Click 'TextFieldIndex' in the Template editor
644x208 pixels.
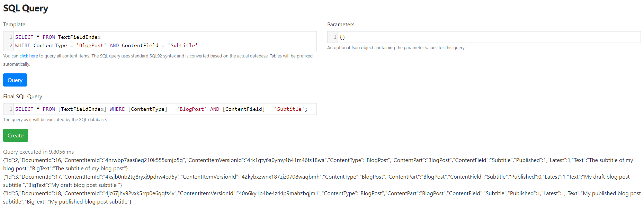(x=79, y=37)
